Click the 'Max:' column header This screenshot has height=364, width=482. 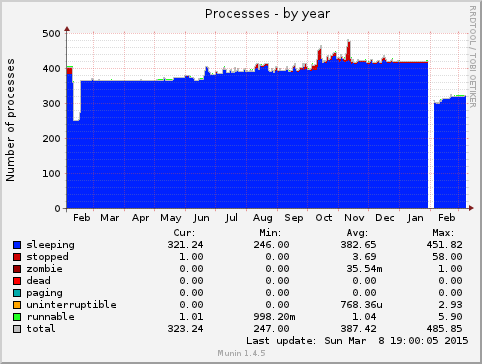point(443,233)
